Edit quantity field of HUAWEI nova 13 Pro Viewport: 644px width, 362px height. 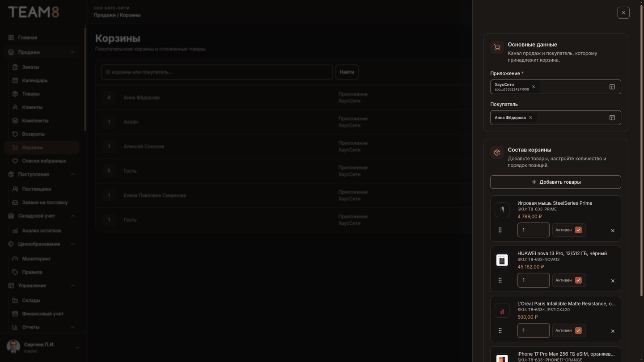534,280
